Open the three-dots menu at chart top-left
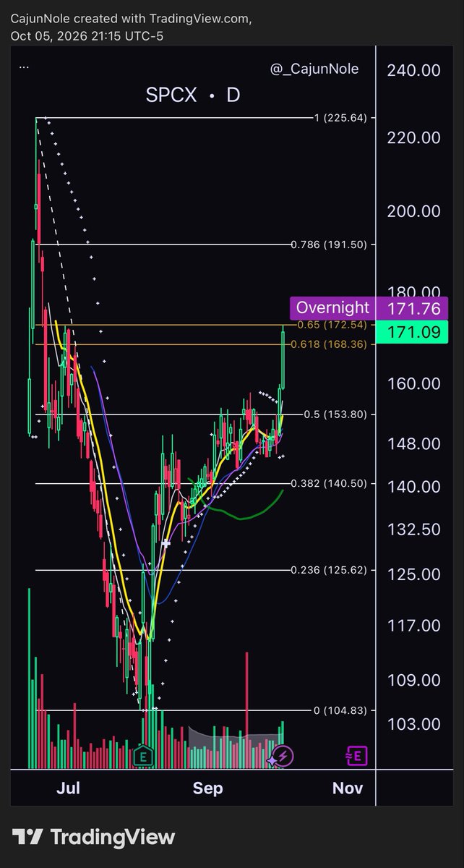The image size is (464, 868). coord(24,66)
